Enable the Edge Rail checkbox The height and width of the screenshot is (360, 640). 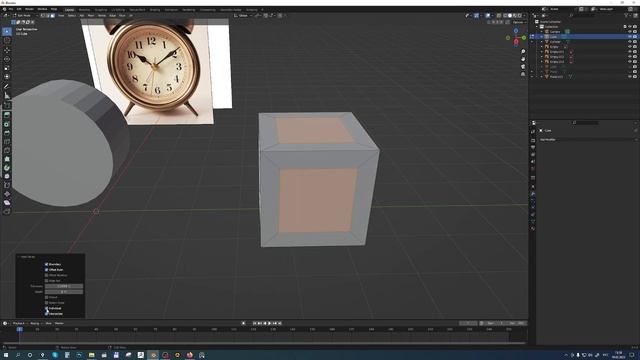[47, 281]
